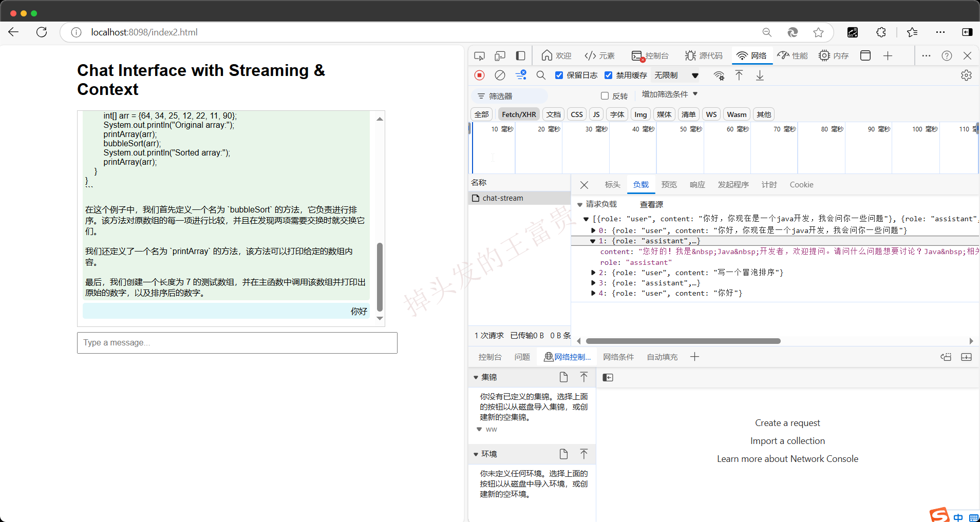
Task: Click the site info icon in address bar
Action: tap(76, 32)
